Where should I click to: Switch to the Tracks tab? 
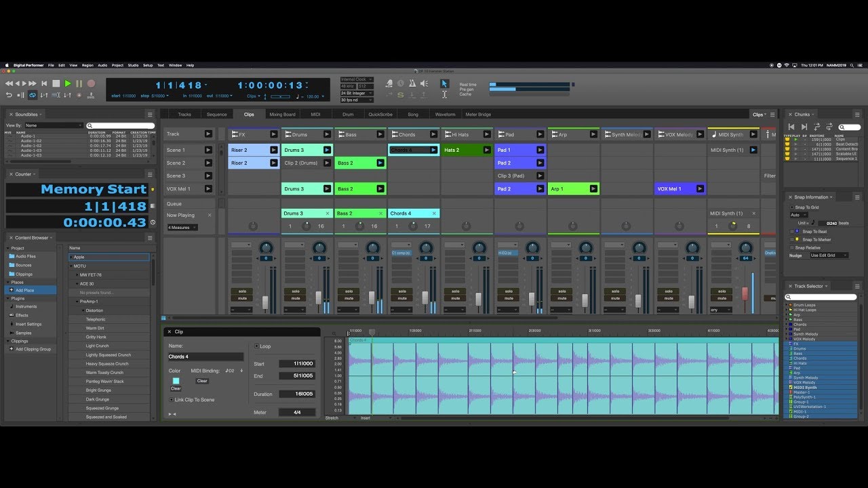pos(184,115)
